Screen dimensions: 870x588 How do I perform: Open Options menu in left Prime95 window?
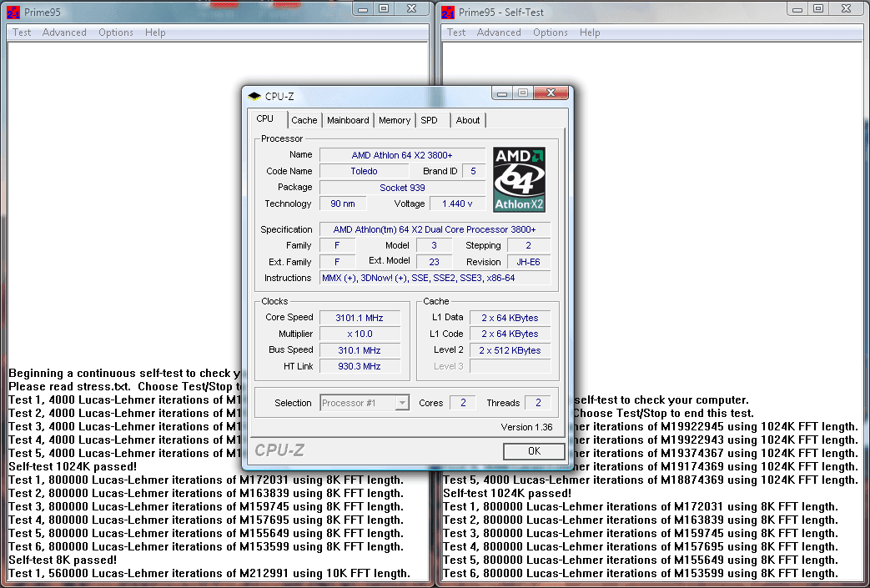pos(115,33)
